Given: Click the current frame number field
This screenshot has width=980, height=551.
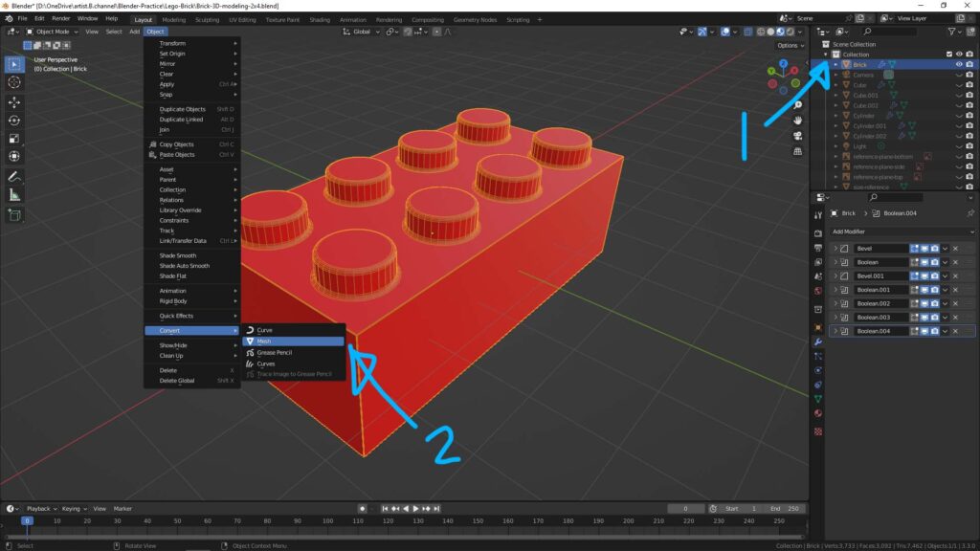Looking at the screenshot, I should click(x=685, y=509).
